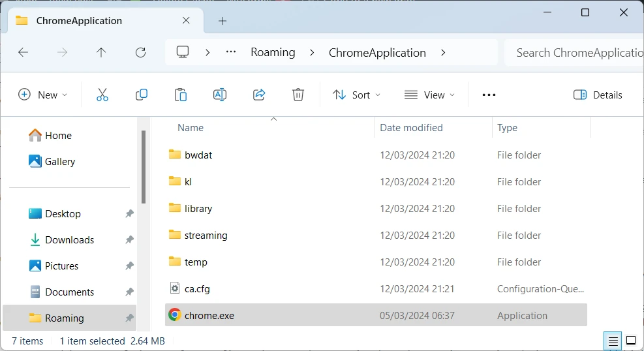Open the View layout dropdown
This screenshot has height=351, width=644.
tap(429, 95)
